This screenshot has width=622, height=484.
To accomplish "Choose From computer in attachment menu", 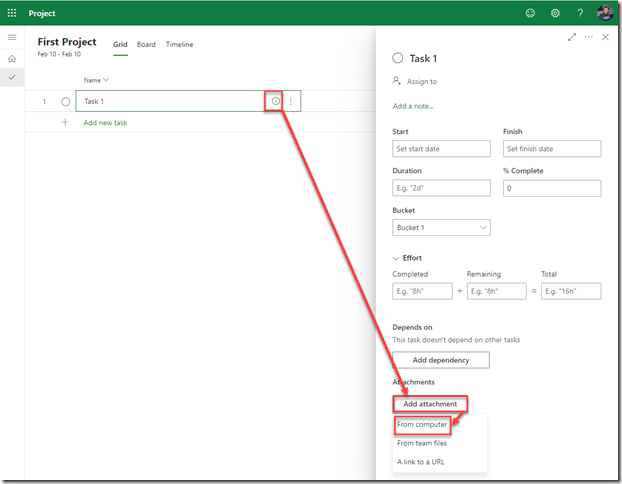I will [422, 425].
